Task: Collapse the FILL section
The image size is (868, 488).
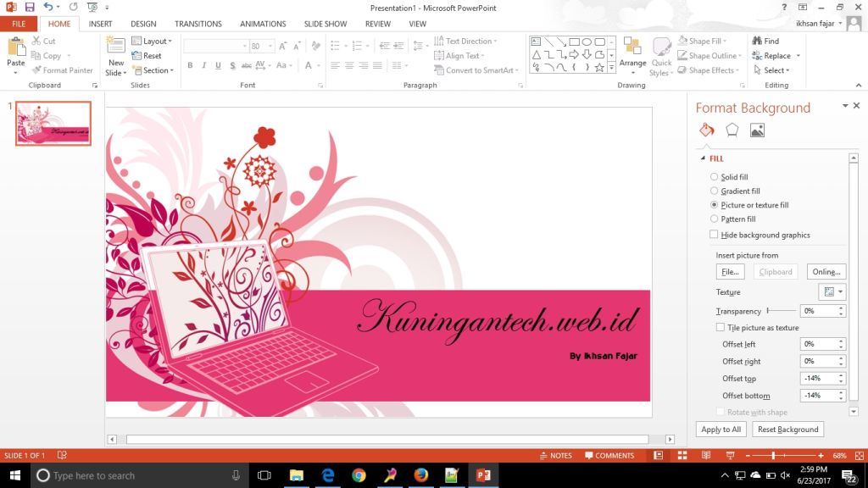Action: 703,158
